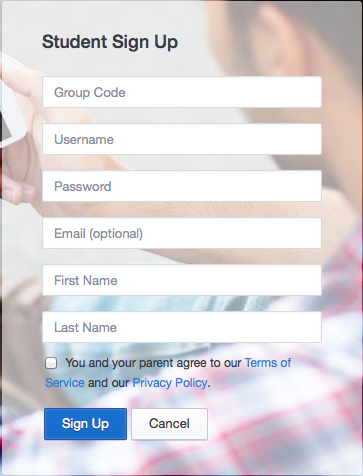363x476 pixels.
Task: Activate the First Name input
Action: (182, 280)
